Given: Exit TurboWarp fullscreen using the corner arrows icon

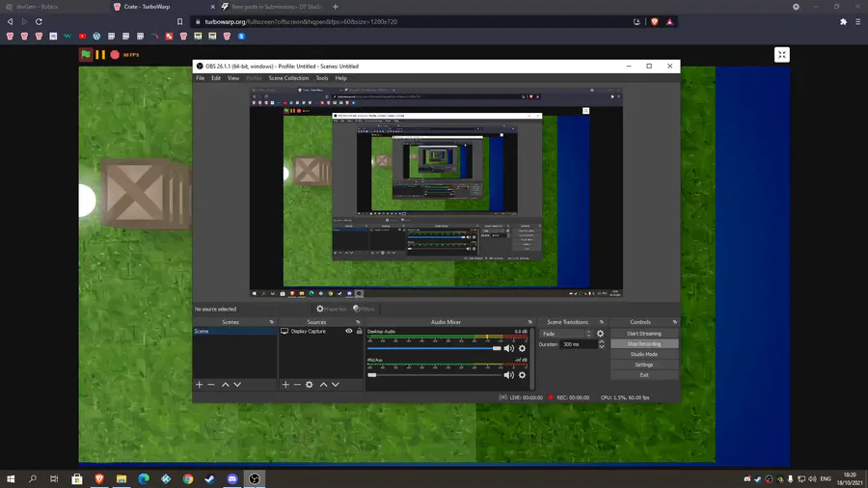Looking at the screenshot, I should (781, 54).
